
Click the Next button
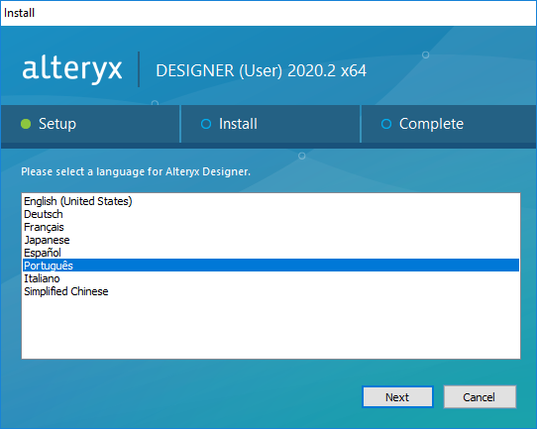coord(398,397)
